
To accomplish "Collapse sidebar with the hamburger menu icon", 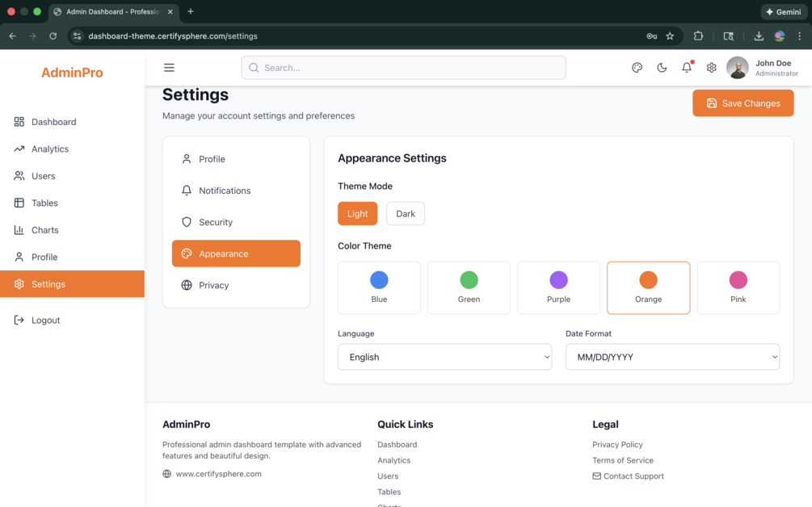I will coord(169,68).
